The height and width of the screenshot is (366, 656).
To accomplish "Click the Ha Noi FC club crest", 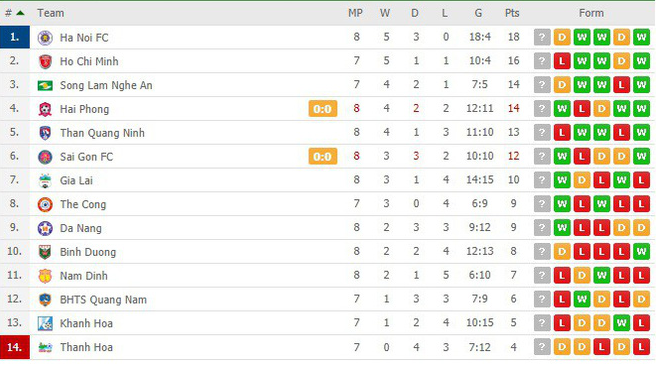I will [45, 38].
